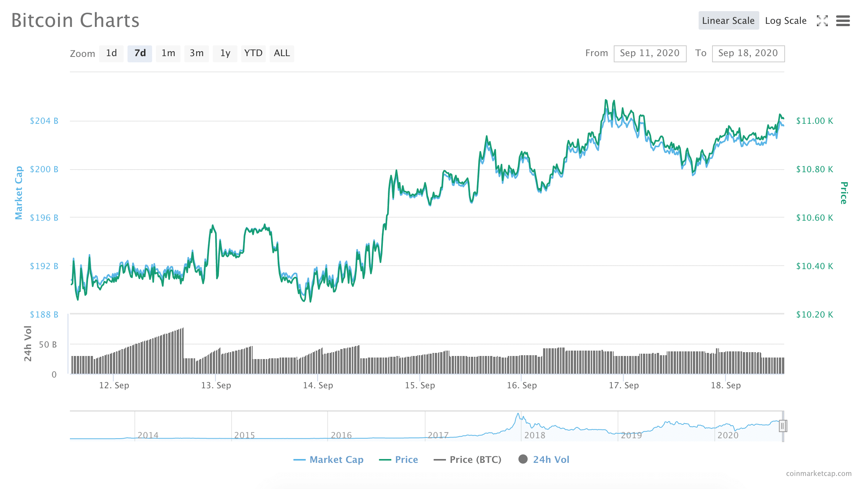Click the fullscreen expand icon

coord(822,21)
